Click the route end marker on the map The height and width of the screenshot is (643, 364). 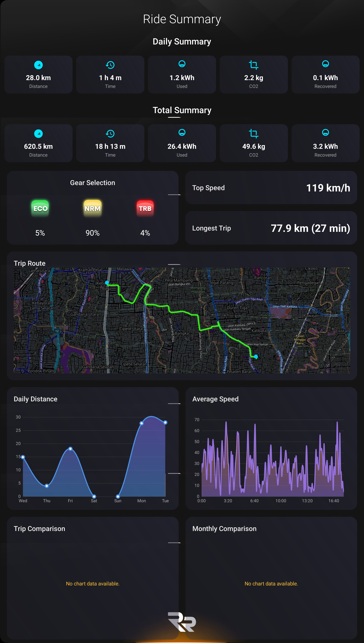pos(256,356)
